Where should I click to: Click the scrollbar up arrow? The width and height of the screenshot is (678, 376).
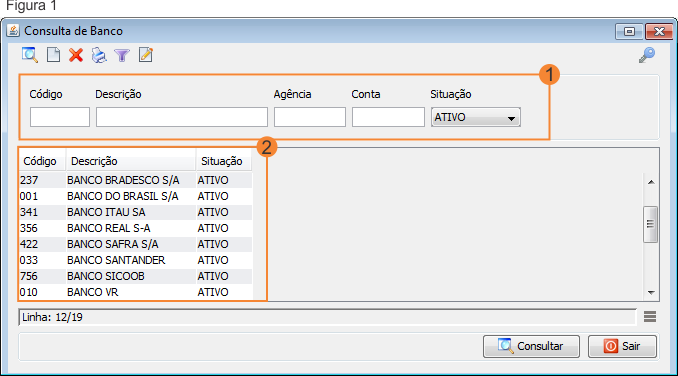pyautogui.click(x=651, y=182)
